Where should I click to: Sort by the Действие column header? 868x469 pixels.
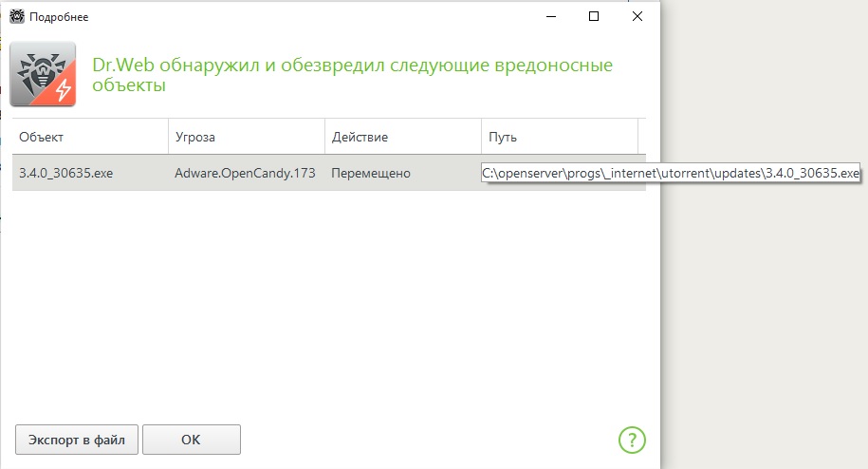[x=403, y=137]
